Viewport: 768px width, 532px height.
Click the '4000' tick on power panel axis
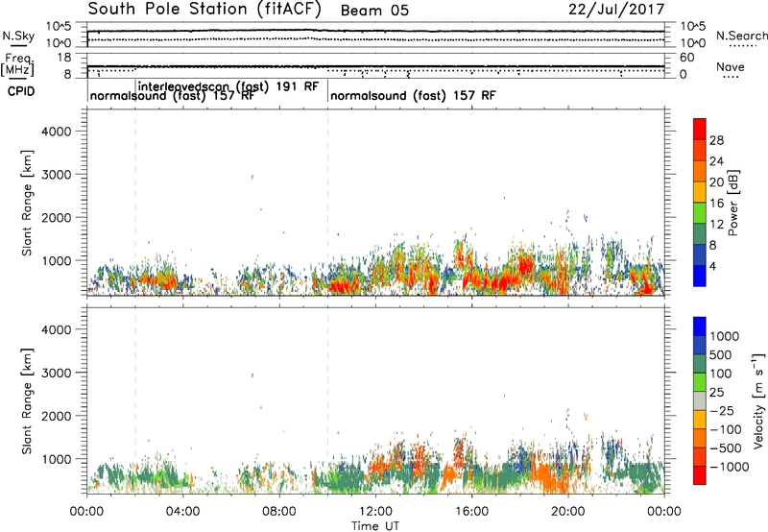click(x=57, y=132)
